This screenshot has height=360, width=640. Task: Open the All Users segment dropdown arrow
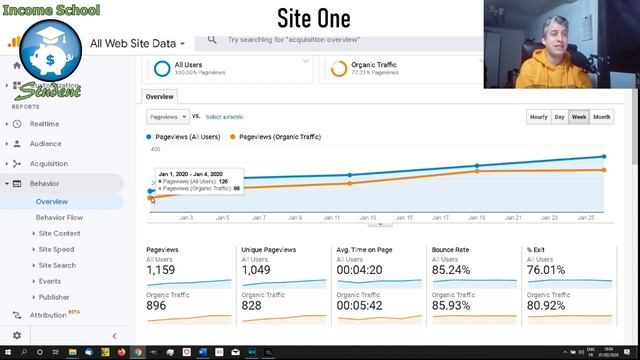[305, 61]
